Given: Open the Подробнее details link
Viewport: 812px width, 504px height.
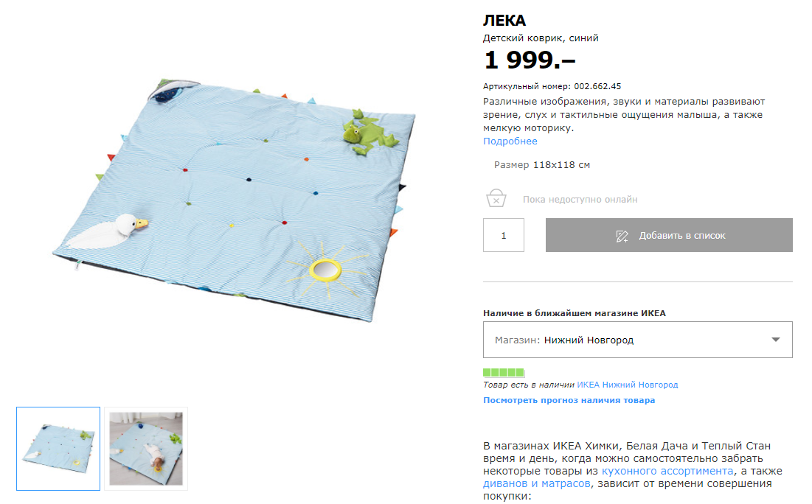Looking at the screenshot, I should [510, 141].
